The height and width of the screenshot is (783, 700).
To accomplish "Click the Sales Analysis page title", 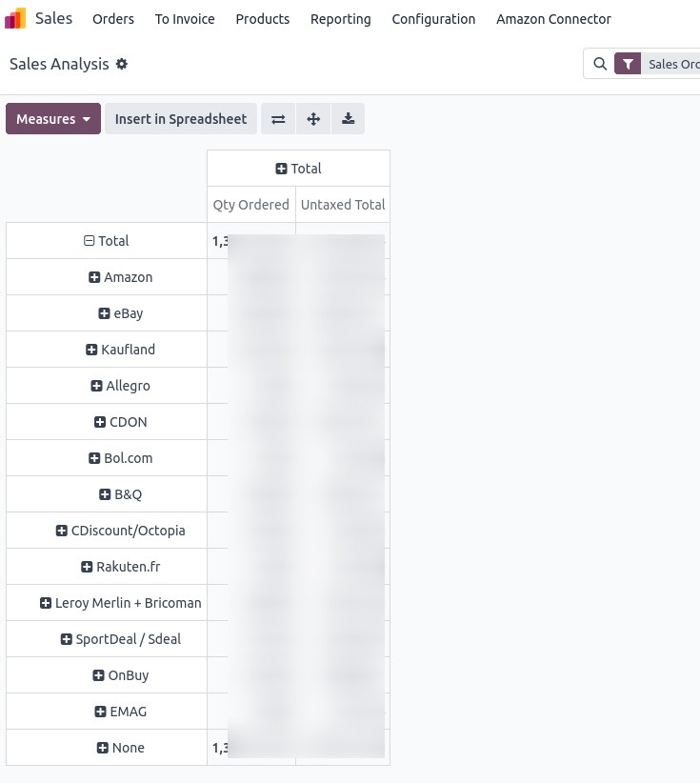I will [x=59, y=64].
